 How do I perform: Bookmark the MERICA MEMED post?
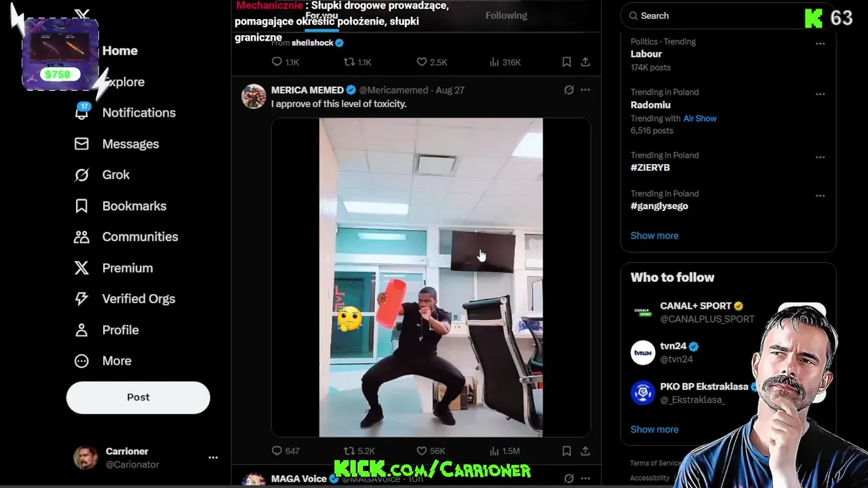[x=566, y=451]
